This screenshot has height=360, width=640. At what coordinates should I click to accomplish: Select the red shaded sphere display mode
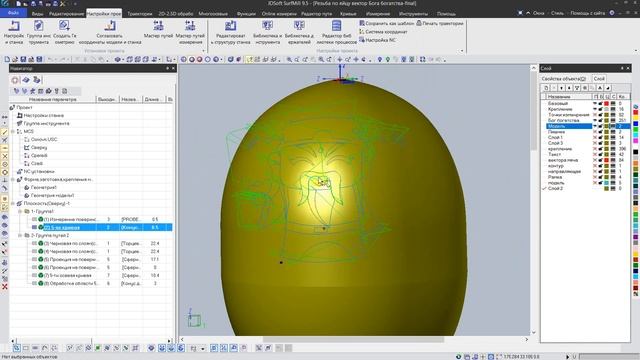(200, 60)
